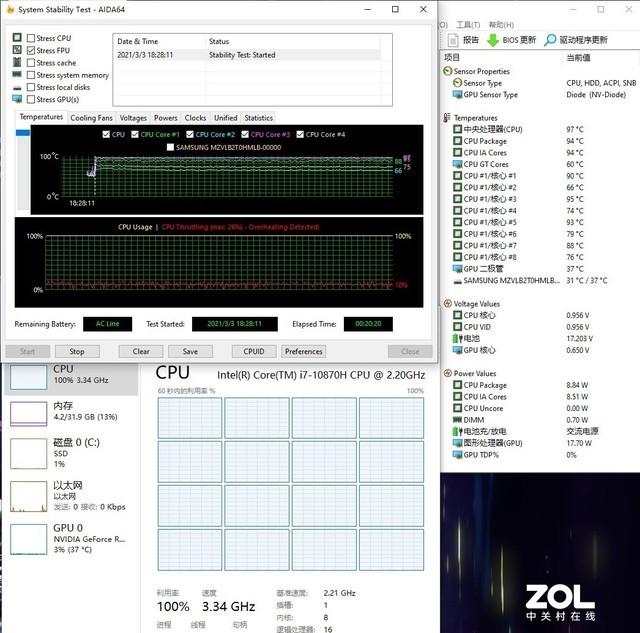Enable the Stress CPU checkbox
640x633 pixels.
click(30, 38)
